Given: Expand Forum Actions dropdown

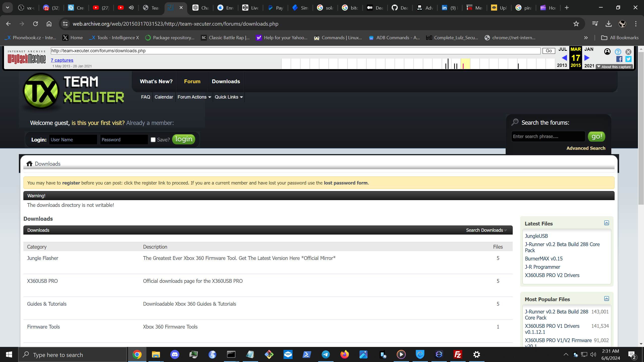Looking at the screenshot, I should 194,97.
